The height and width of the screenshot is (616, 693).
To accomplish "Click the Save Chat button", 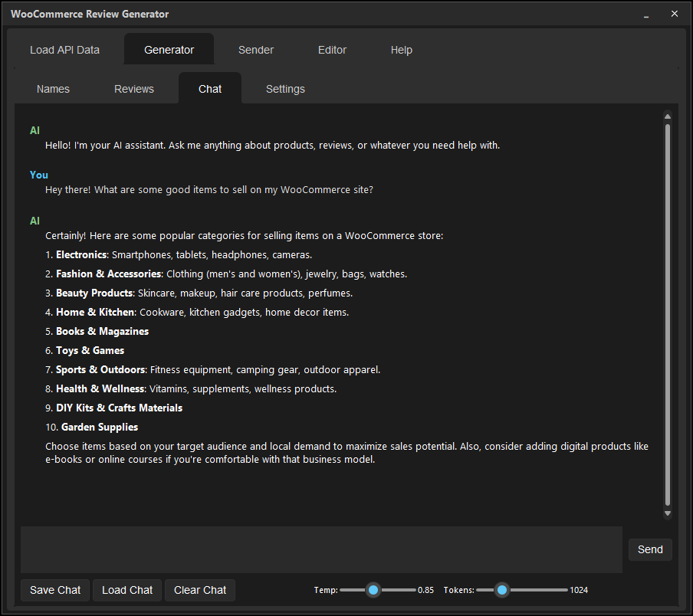I will [x=55, y=590].
